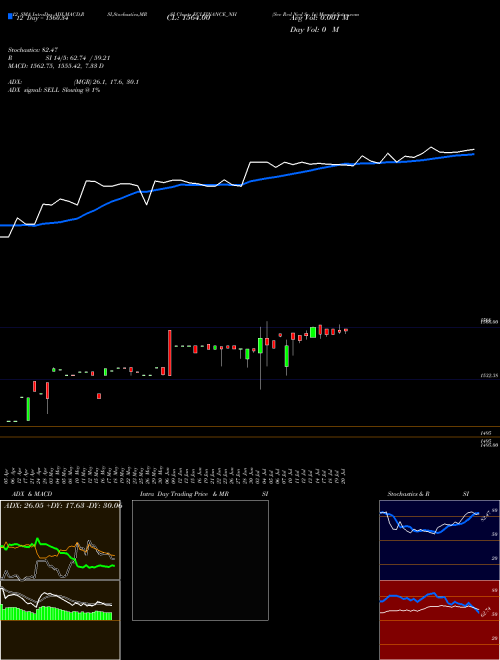Viewport: 500px width, 660px height.
Task: Click the '(MGR) 26.1, 17.6, 30.1' ADX values
Action: [106, 82]
